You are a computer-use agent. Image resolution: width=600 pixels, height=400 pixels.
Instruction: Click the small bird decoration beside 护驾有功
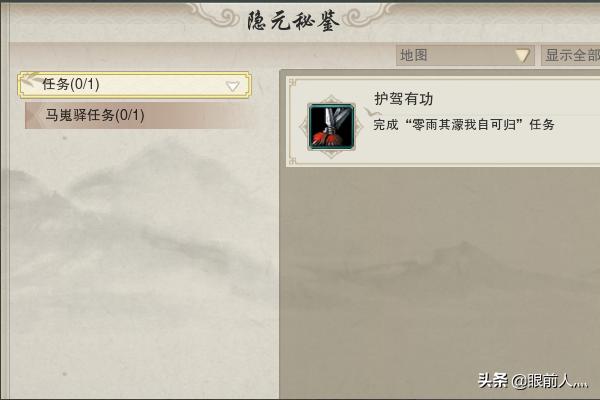point(372,112)
